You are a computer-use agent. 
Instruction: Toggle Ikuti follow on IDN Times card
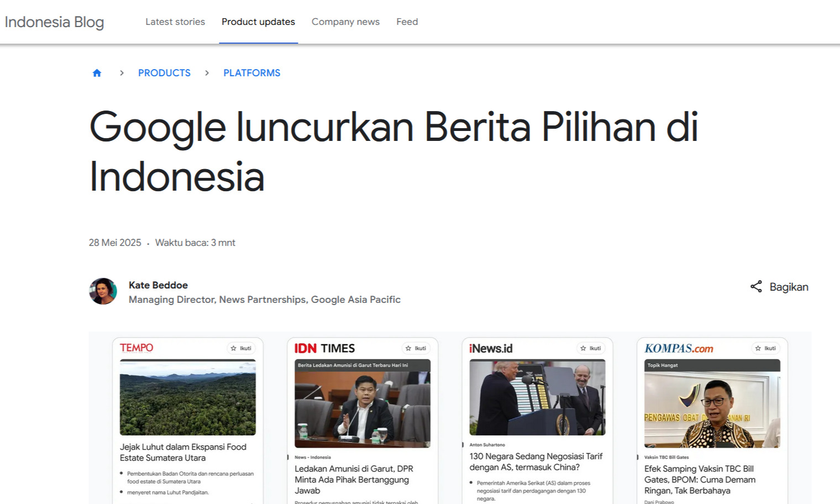pyautogui.click(x=416, y=348)
